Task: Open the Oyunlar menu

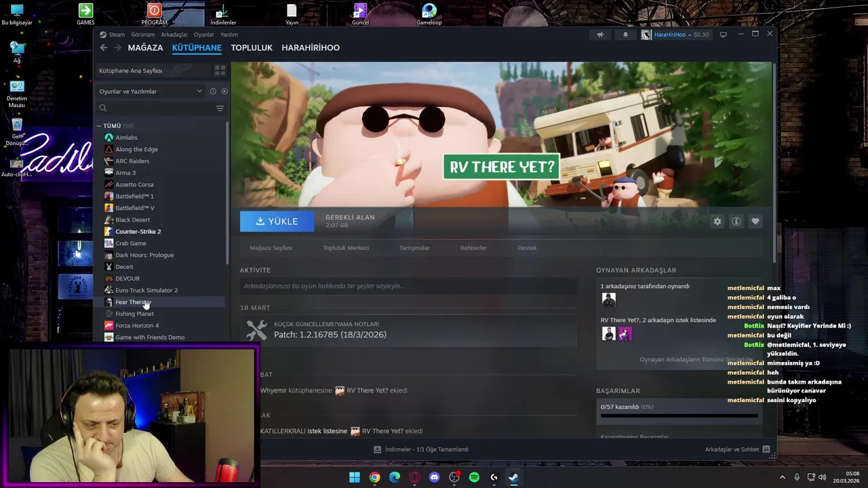Action: pyautogui.click(x=204, y=35)
